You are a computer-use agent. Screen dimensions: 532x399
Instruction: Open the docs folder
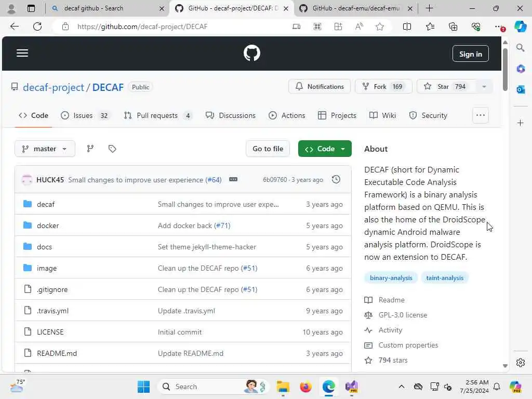pyautogui.click(x=45, y=247)
